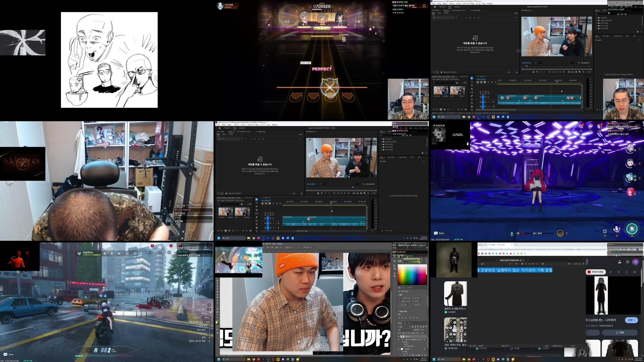Switch to 편집 tab in center Premiere header
Viewport: 644px width, 362px height.
point(234,128)
